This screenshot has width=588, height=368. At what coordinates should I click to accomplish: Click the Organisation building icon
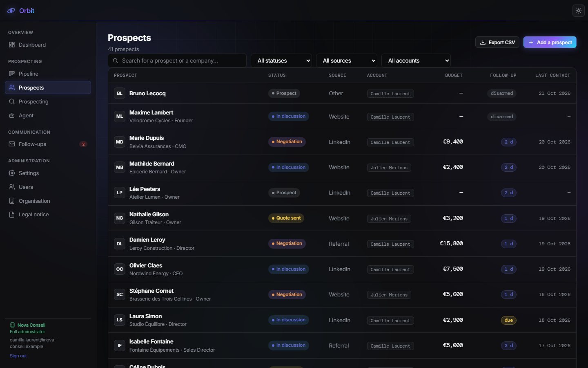12,201
